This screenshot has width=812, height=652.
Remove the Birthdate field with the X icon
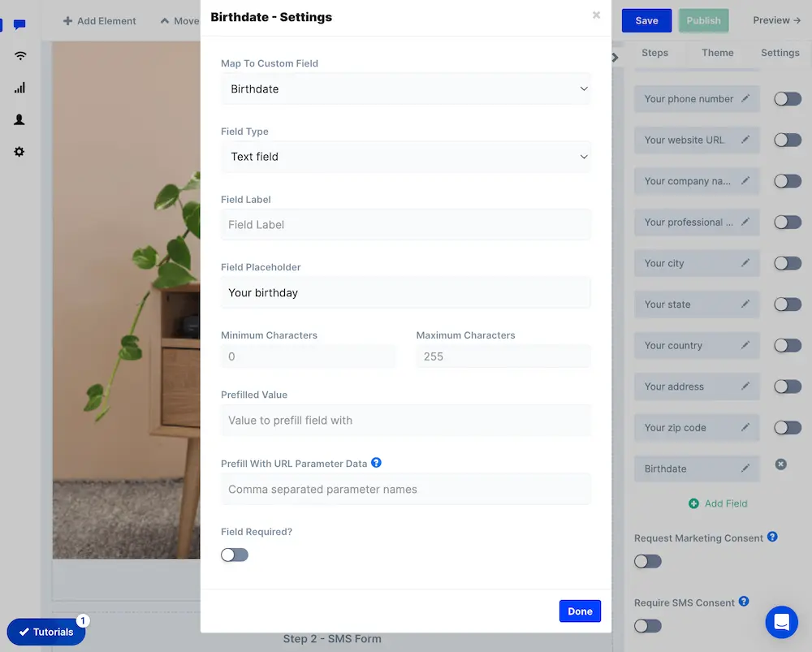point(780,464)
